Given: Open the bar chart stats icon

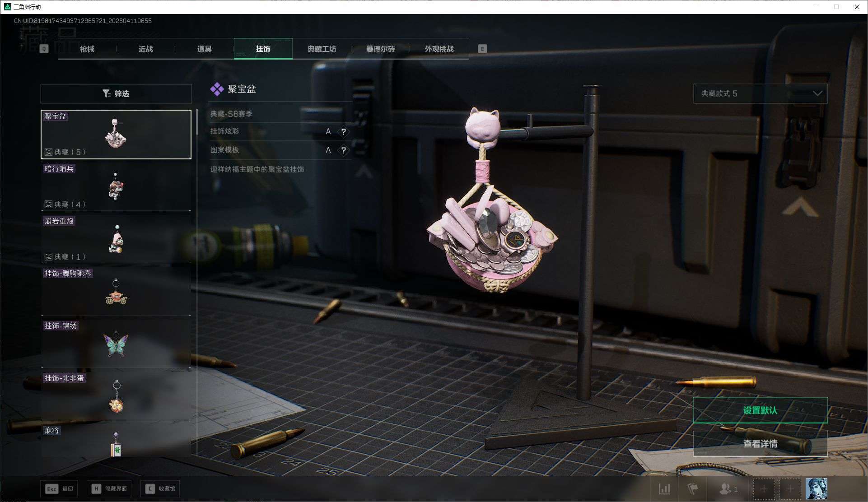Looking at the screenshot, I should click(664, 489).
